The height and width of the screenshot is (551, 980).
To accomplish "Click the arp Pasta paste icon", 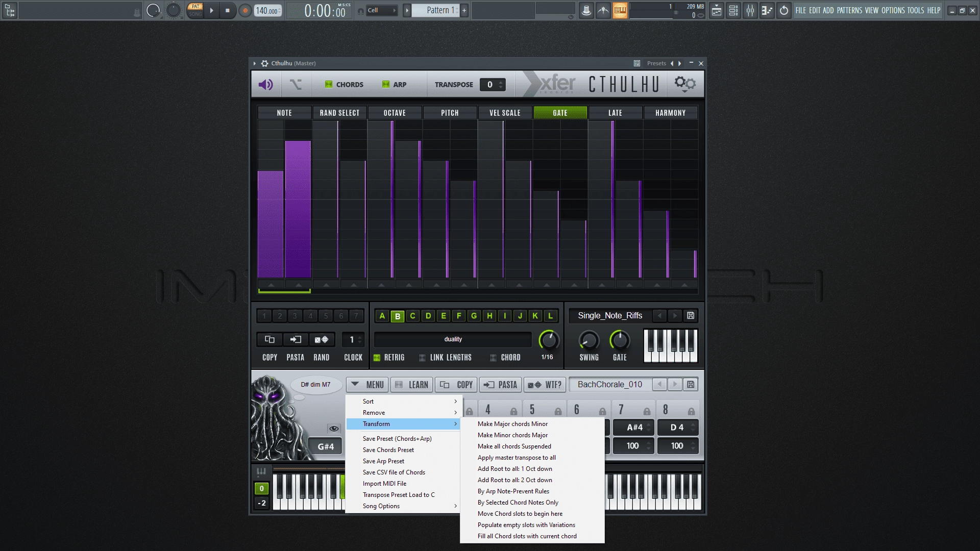I will point(295,339).
